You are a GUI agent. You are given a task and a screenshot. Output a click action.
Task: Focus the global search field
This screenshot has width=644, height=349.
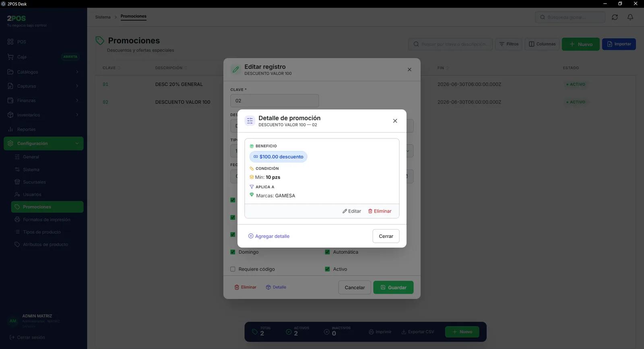570,17
